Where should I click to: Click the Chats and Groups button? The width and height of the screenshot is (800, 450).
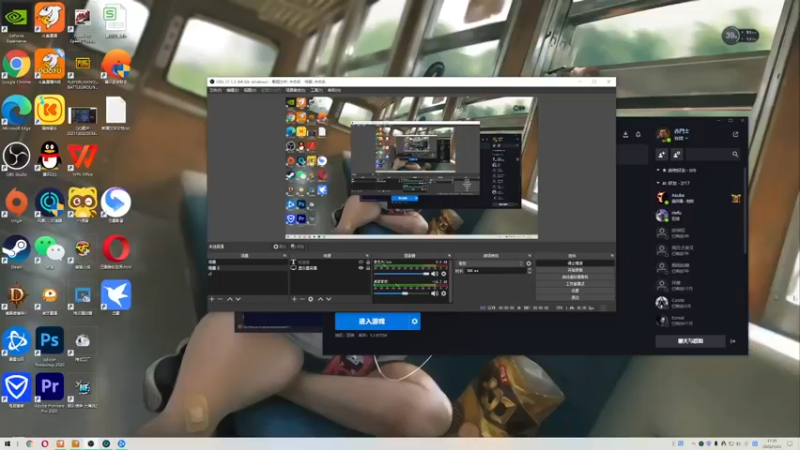(x=690, y=341)
